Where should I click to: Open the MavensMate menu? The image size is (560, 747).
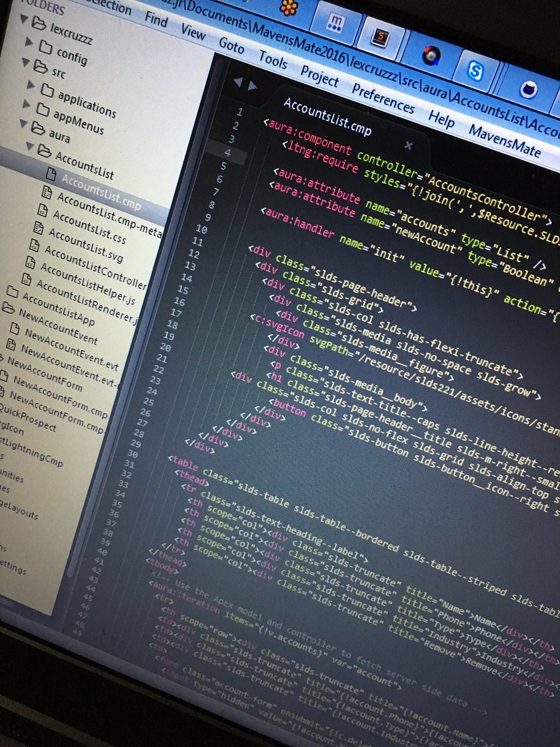(505, 140)
